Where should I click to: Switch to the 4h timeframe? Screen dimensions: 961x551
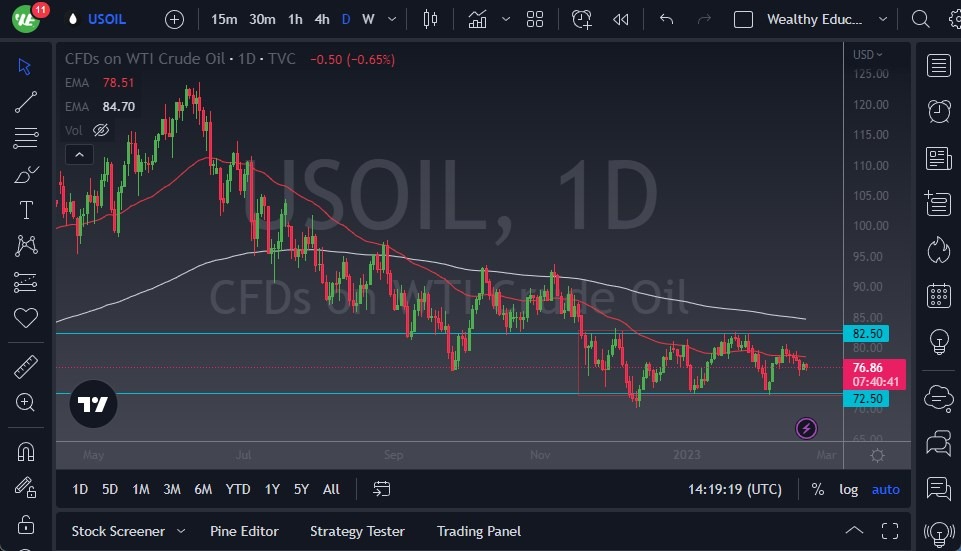(322, 19)
